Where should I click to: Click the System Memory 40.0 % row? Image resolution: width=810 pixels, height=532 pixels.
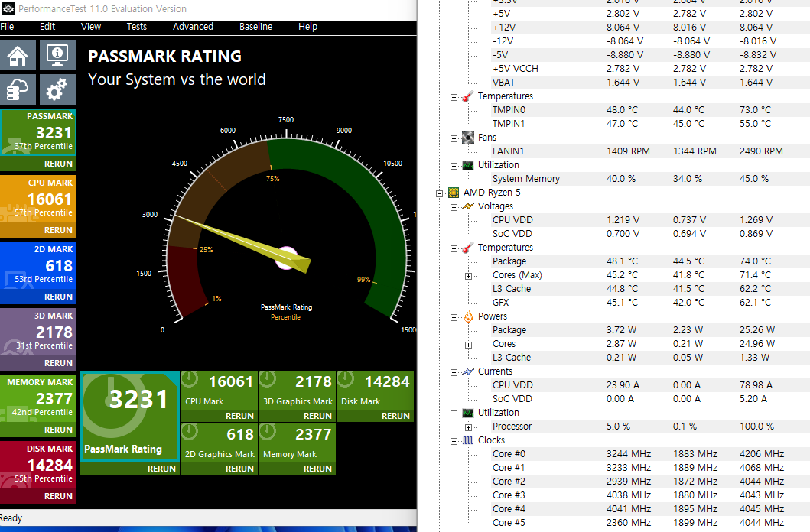(x=650, y=179)
